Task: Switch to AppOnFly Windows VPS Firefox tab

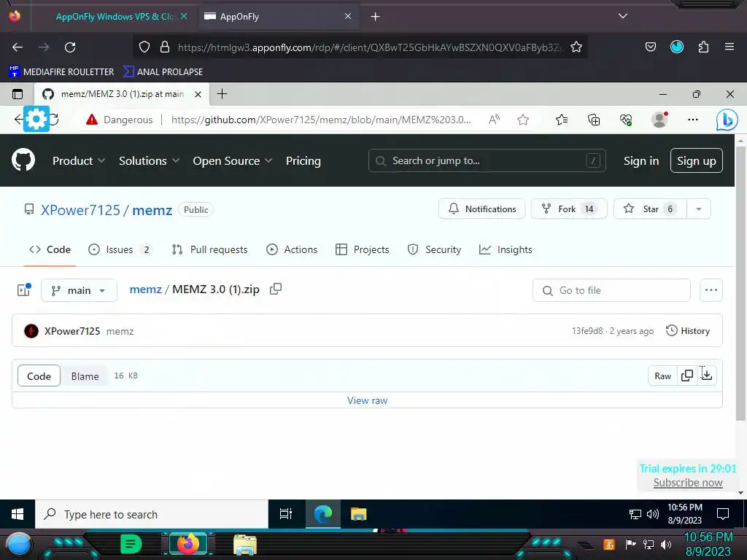Action: (115, 16)
